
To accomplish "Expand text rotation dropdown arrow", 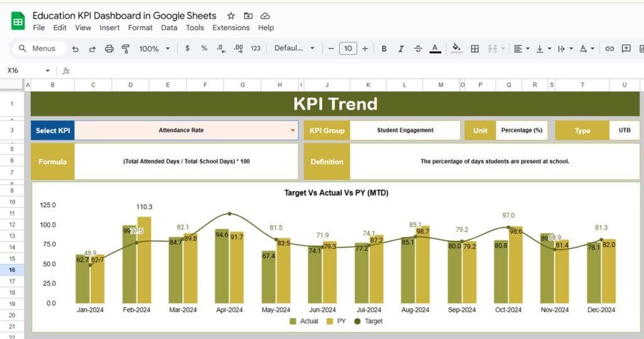I will click(x=592, y=48).
